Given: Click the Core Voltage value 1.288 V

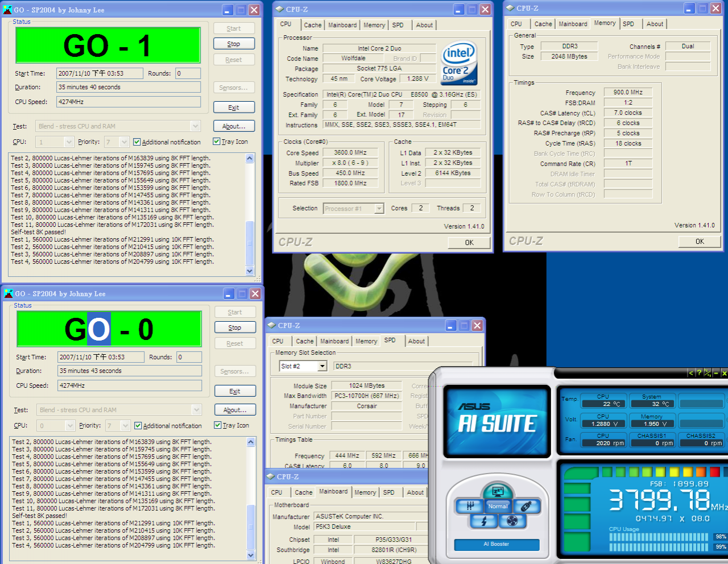Looking at the screenshot, I should (x=418, y=78).
